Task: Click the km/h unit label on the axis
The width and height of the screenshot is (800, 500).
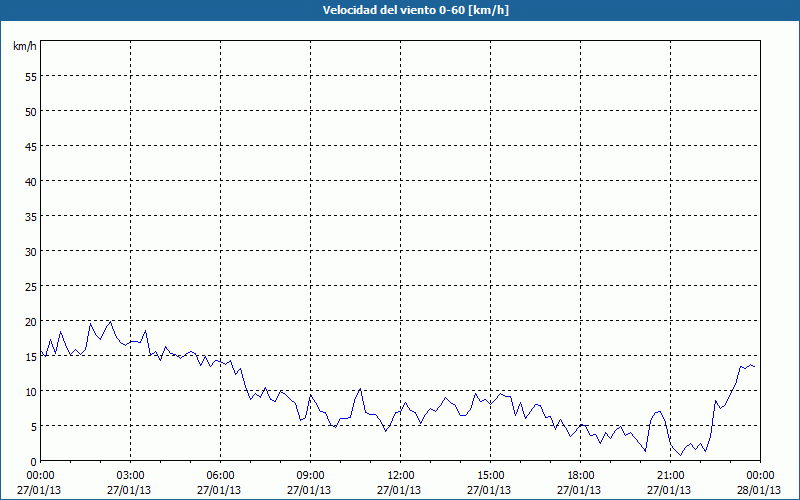Action: point(25,46)
